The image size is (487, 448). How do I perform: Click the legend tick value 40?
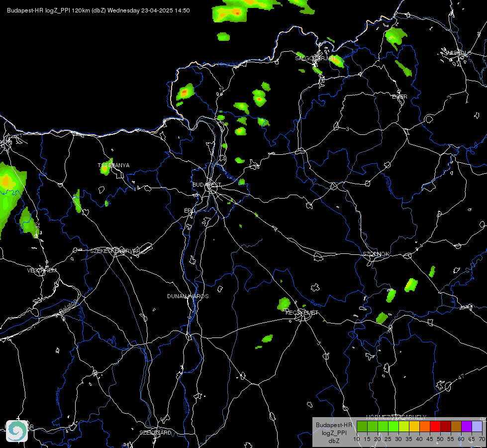pyautogui.click(x=419, y=439)
